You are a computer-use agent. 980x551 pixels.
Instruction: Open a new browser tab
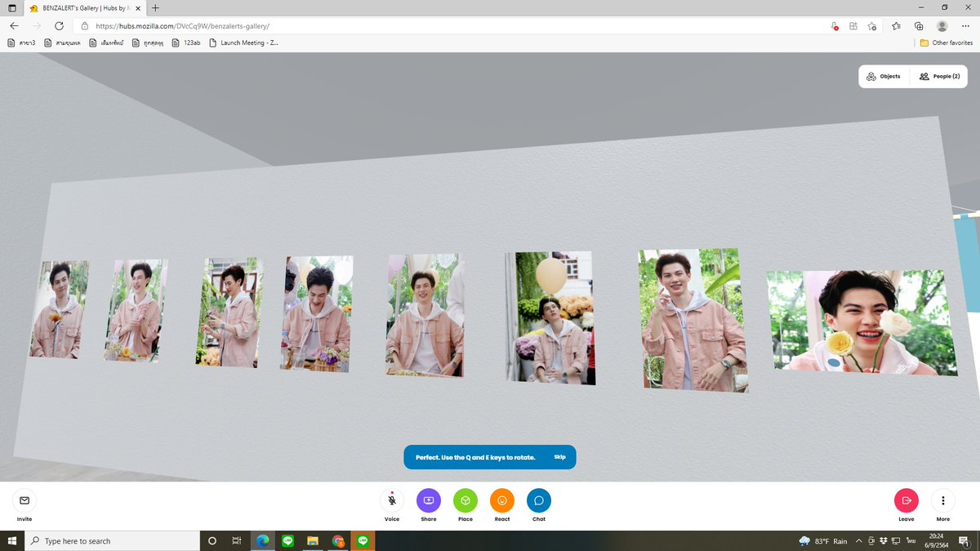click(155, 7)
